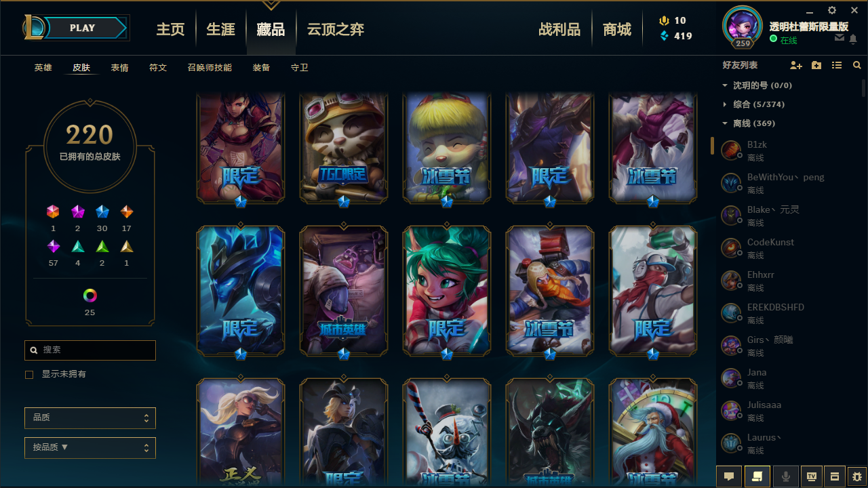Open the 品质 filter dropdown
Viewport: 868px width, 488px height.
[90, 418]
